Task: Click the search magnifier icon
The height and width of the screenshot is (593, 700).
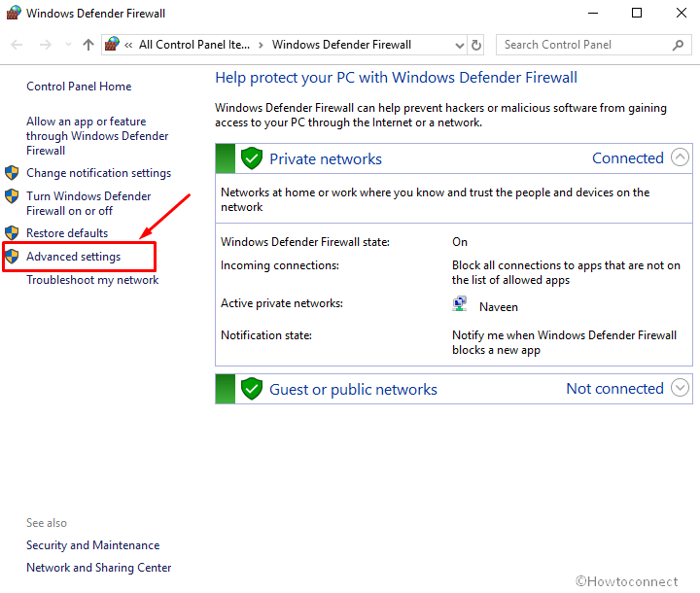Action: coord(678,45)
